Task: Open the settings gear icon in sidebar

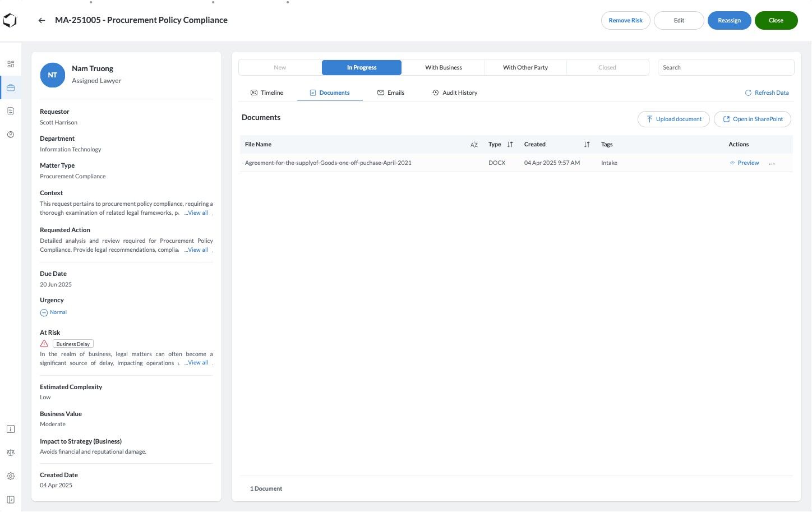Action: click(x=11, y=476)
